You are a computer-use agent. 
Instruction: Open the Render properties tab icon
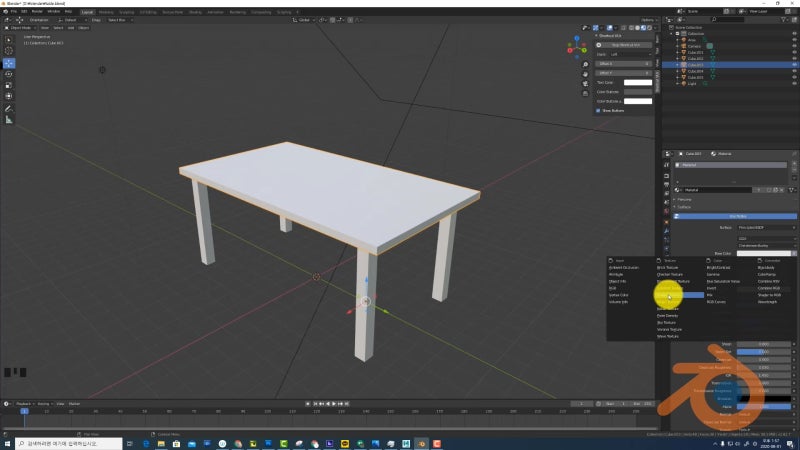click(666, 176)
